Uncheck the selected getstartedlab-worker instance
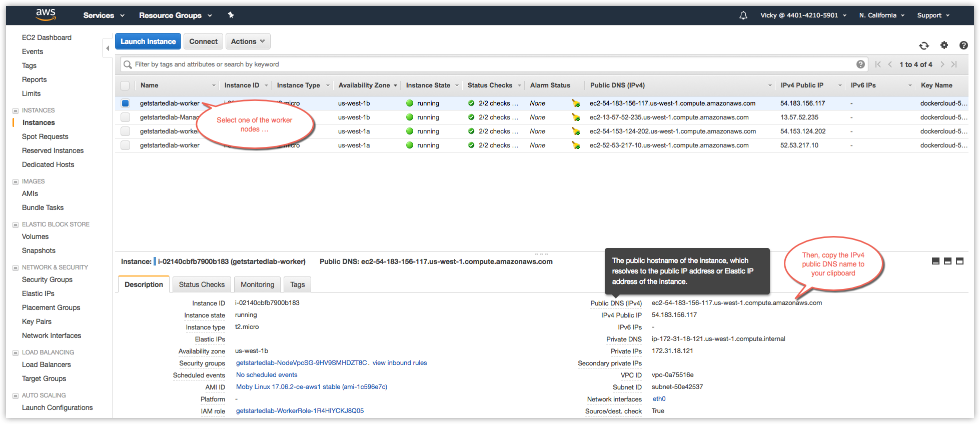The height and width of the screenshot is (424, 980). (x=125, y=103)
